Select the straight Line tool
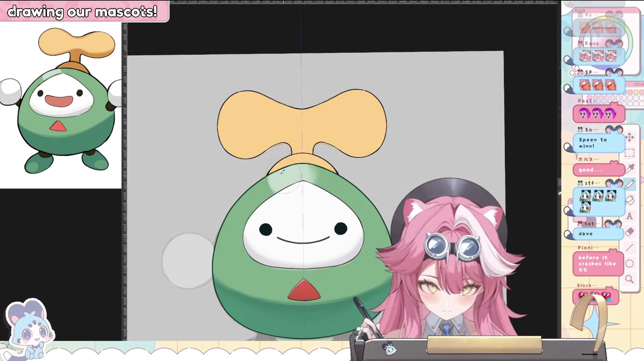Viewport: 644px width, 361px height. 630,248
